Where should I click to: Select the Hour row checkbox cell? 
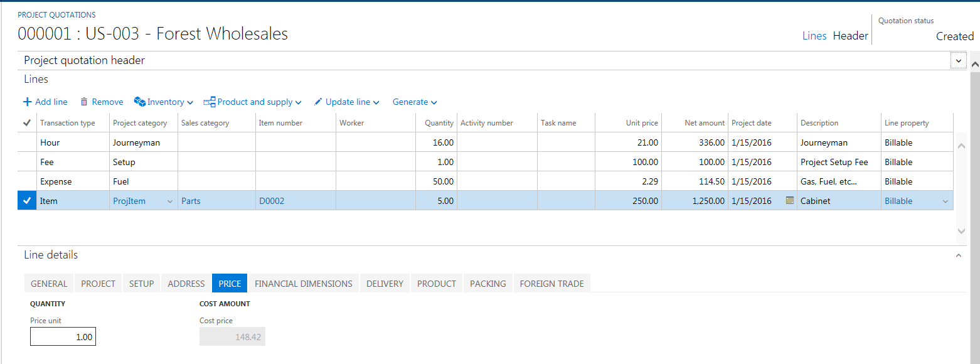pyautogui.click(x=26, y=142)
